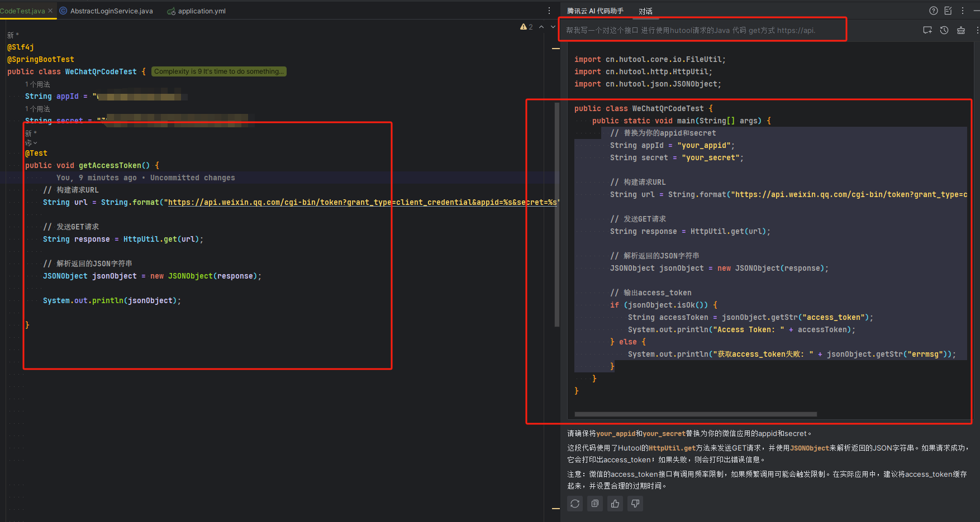This screenshot has width=980, height=522.
Task: Switch to the 对话 tab
Action: click(x=645, y=11)
